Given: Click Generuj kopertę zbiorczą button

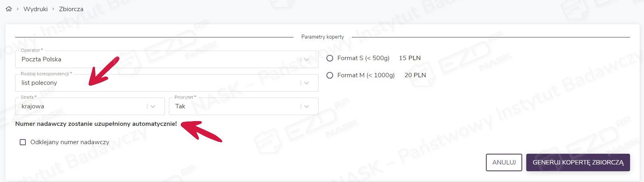Looking at the screenshot, I should [578, 162].
